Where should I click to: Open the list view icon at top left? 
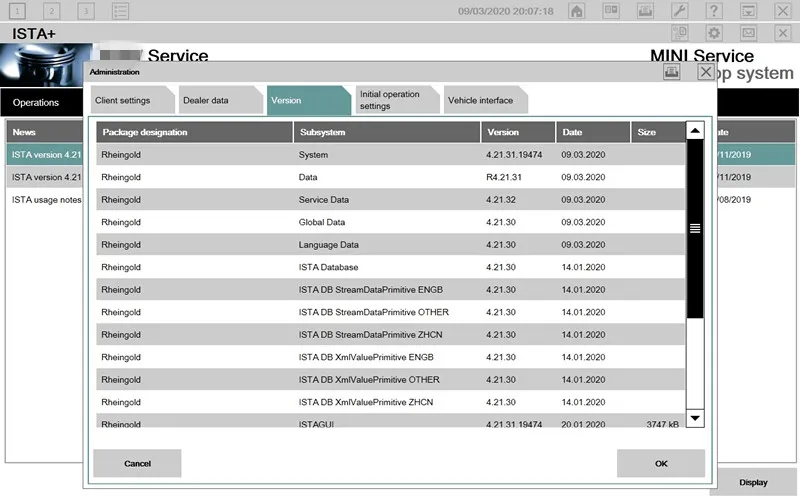120,11
